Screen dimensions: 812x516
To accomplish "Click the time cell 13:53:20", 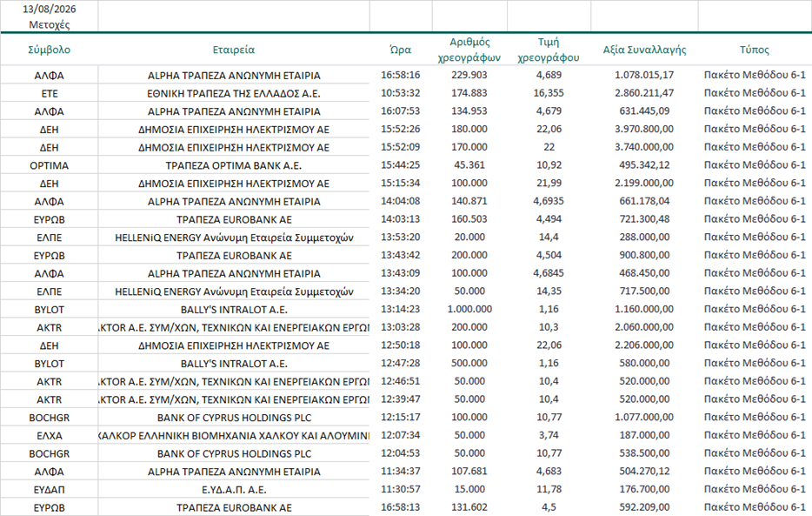I will 400,238.
